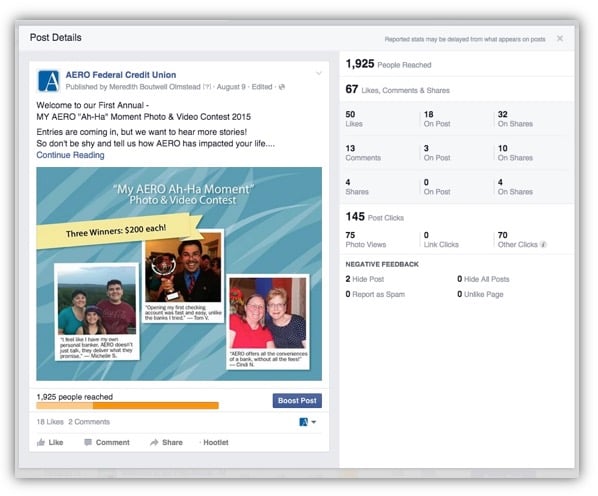Click the 75 Photo Views stat

tap(366, 240)
